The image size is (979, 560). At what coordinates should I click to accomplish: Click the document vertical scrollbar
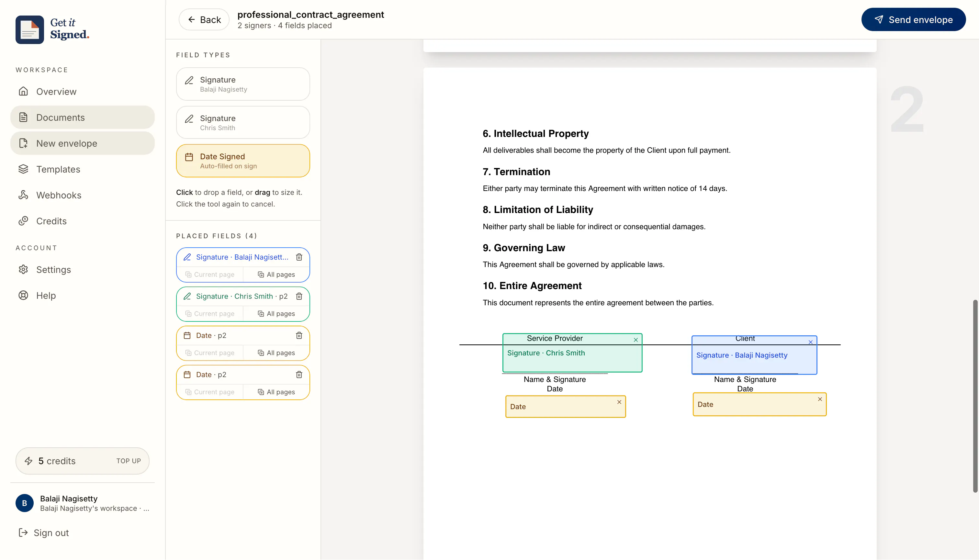point(975,396)
